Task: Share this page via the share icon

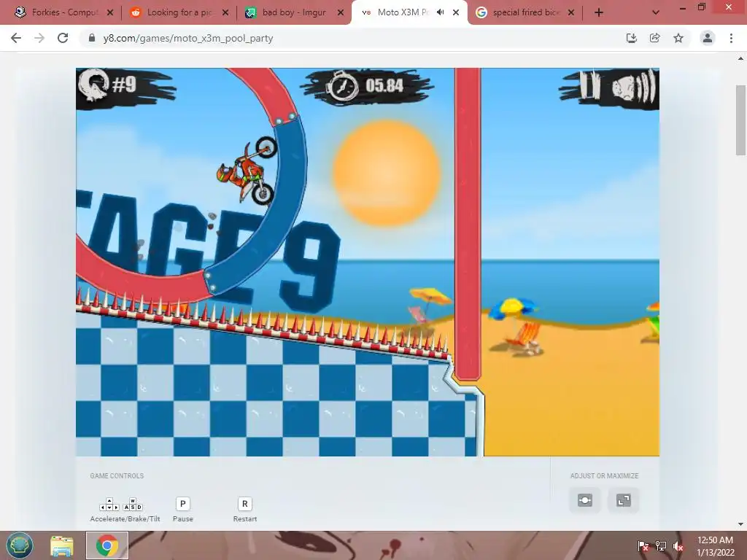Action: coord(655,38)
